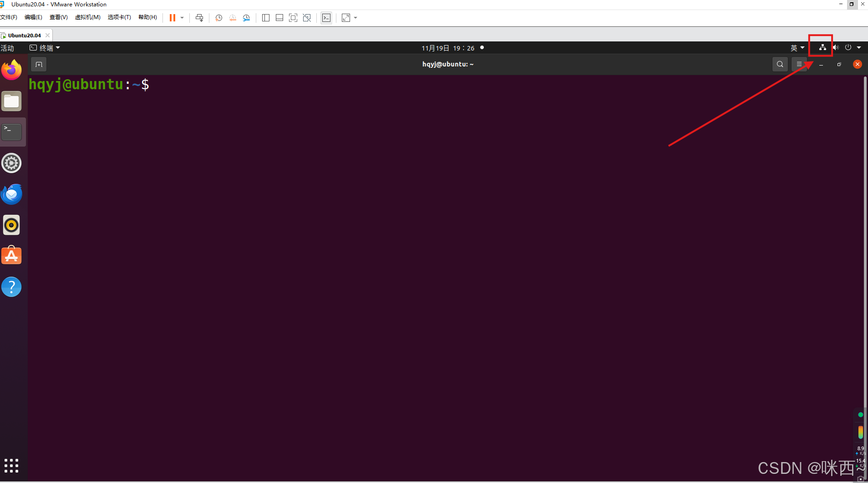Viewport: 868px width, 483px height.
Task: Revert VM to previous snapshot
Action: click(x=233, y=18)
